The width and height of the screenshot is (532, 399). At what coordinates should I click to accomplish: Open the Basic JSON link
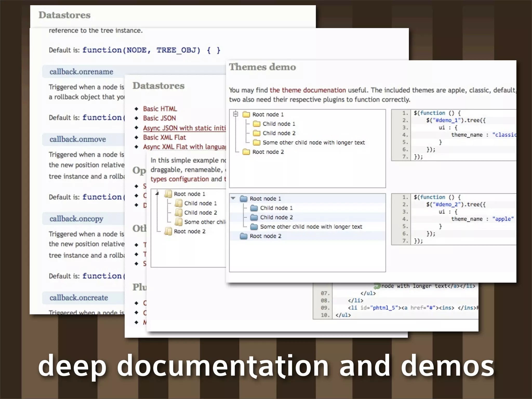159,118
